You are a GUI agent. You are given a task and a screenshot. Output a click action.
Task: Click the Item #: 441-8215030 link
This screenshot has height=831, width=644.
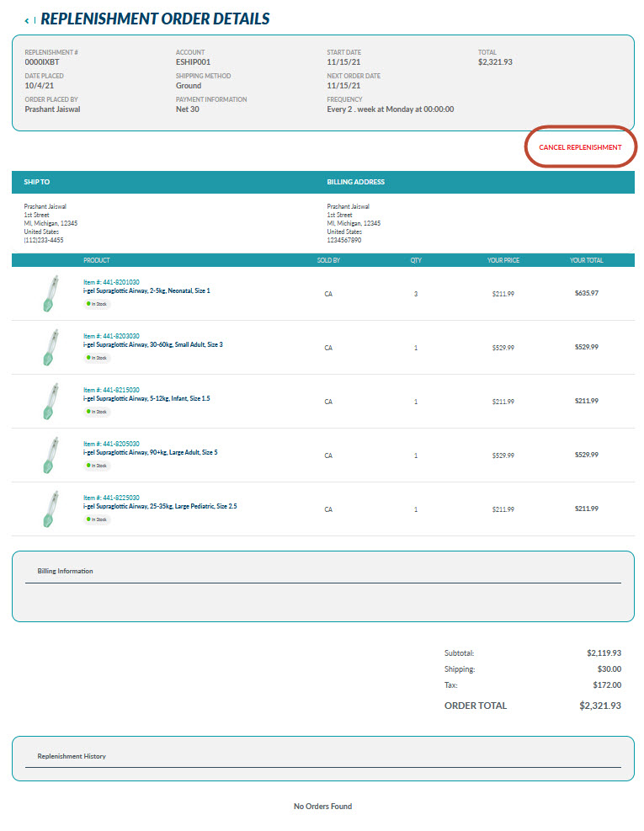click(x=111, y=390)
